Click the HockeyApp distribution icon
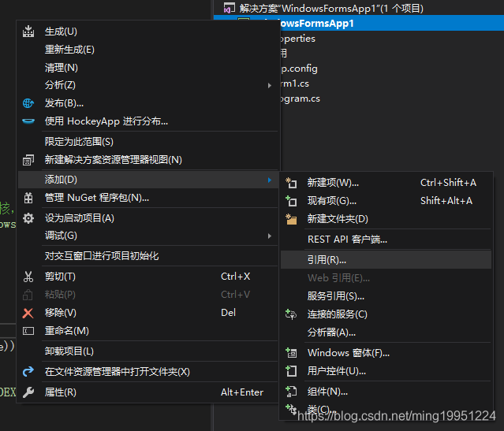Screen dimensions: 504x431 tap(28, 121)
